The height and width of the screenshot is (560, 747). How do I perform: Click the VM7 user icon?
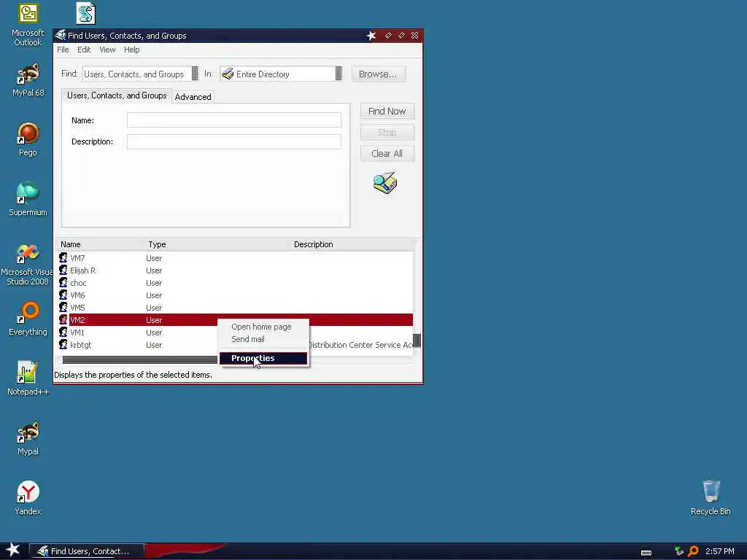(63, 257)
